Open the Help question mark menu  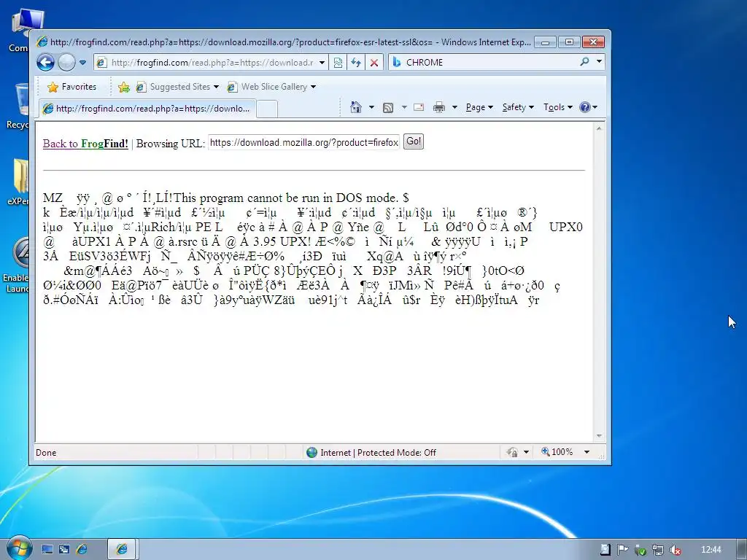click(x=588, y=107)
